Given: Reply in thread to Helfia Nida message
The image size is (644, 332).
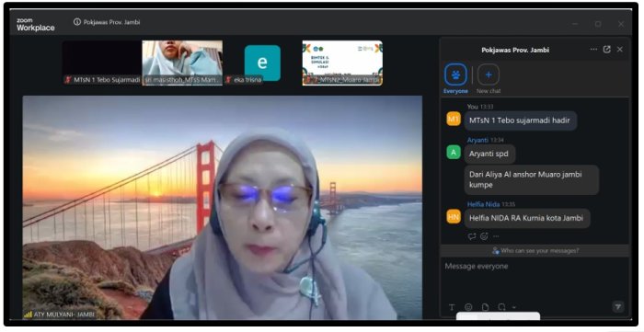Looking at the screenshot, I should [x=472, y=236].
